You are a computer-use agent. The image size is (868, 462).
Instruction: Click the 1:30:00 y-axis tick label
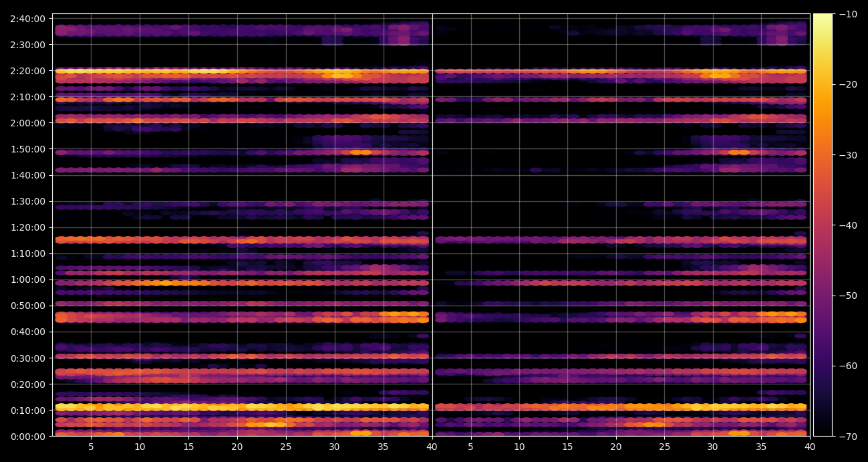click(x=27, y=202)
